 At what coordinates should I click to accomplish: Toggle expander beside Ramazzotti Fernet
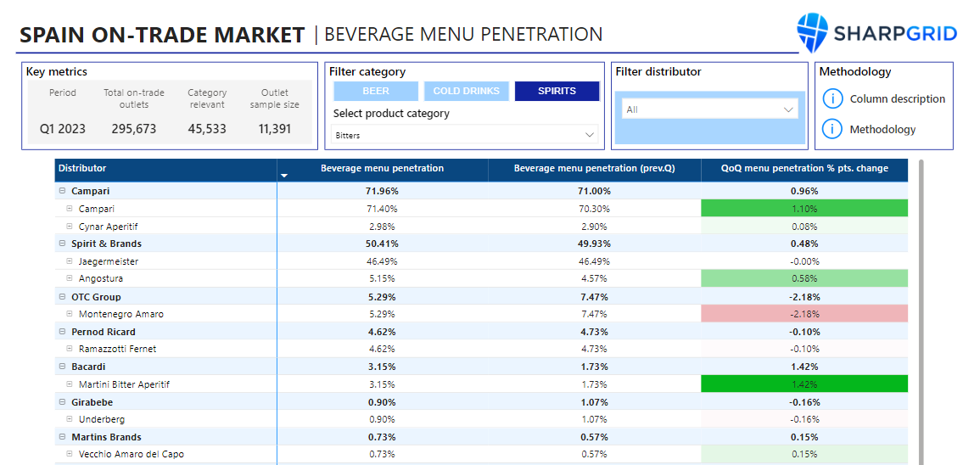[x=70, y=349]
